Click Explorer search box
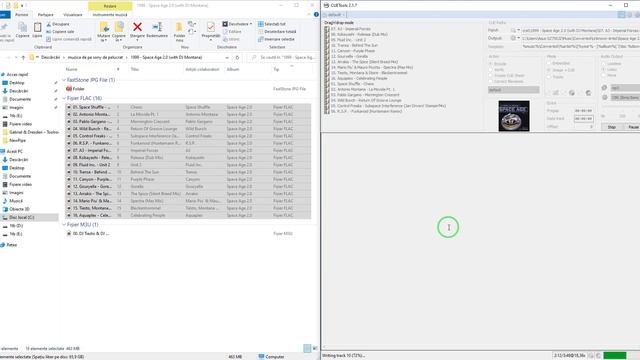This screenshot has width=640, height=360. pyautogui.click(x=283, y=58)
